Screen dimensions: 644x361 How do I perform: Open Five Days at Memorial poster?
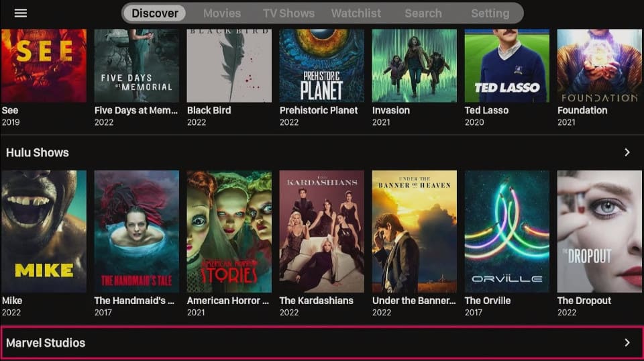pyautogui.click(x=136, y=65)
